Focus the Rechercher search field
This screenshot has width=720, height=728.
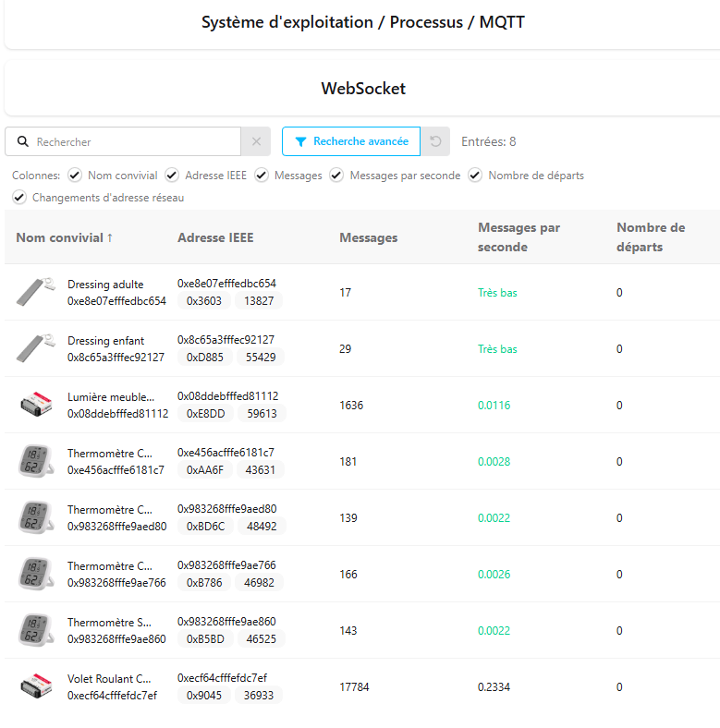[x=134, y=142]
